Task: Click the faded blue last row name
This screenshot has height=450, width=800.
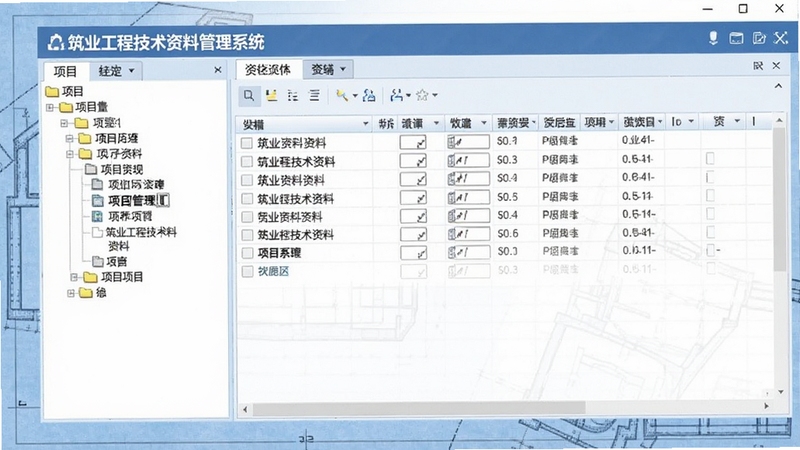Action: click(273, 271)
